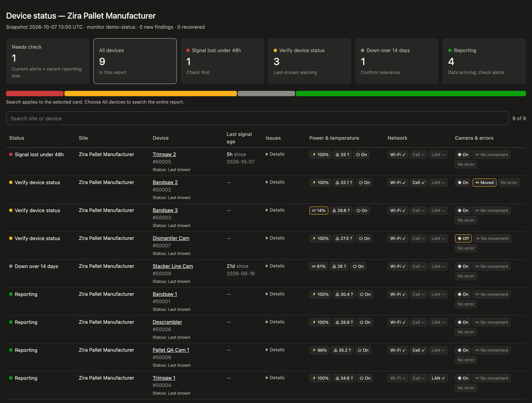Expand Details for Stacker Line Cam
The height and width of the screenshot is (403, 532).
275,266
